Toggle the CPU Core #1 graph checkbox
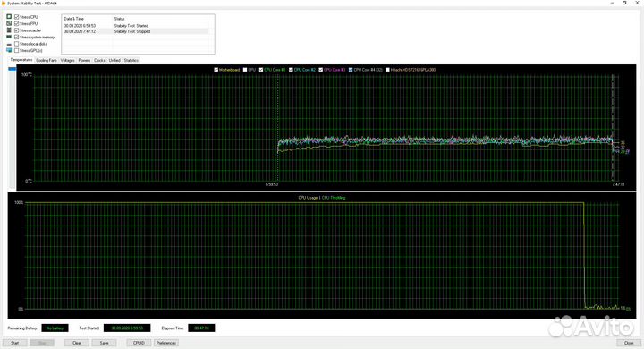Viewport: 644px width, 349px height. click(x=261, y=70)
